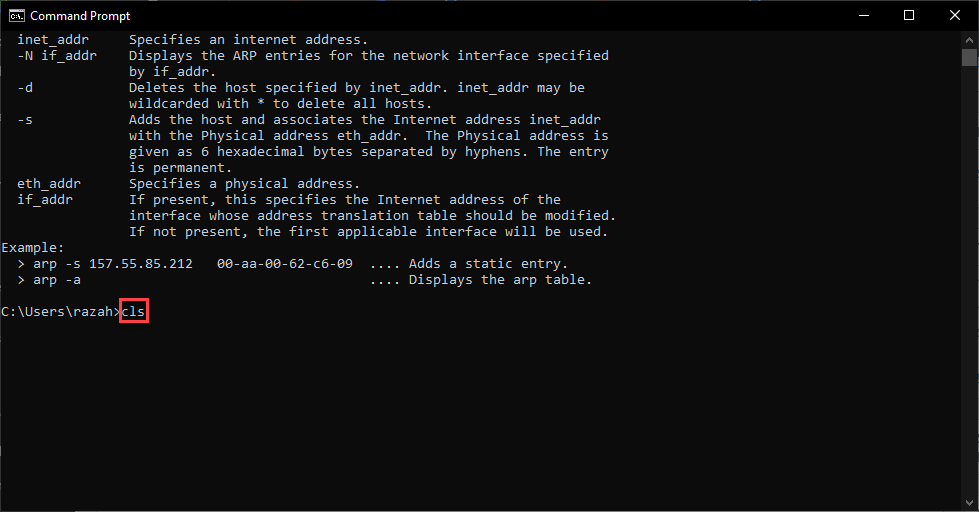
Task: Click the "C:\Users\razah>" prompt text
Action: point(60,312)
